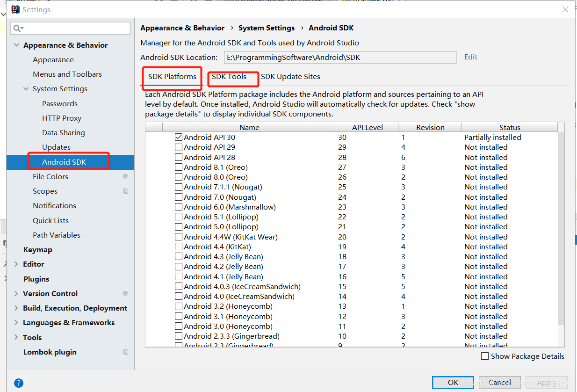Collapse the Appearance & Behavior section
Screen dimensions: 577x392
point(17,45)
